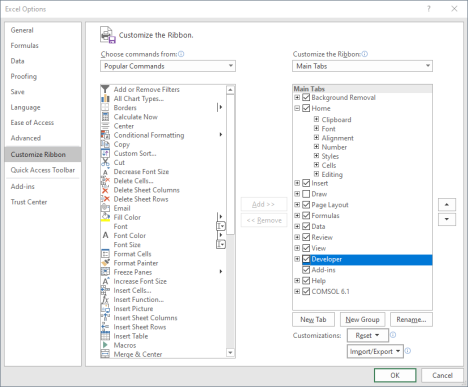Viewport: 468px width, 387px height.
Task: Open the Import/Export dropdown button
Action: (375, 351)
